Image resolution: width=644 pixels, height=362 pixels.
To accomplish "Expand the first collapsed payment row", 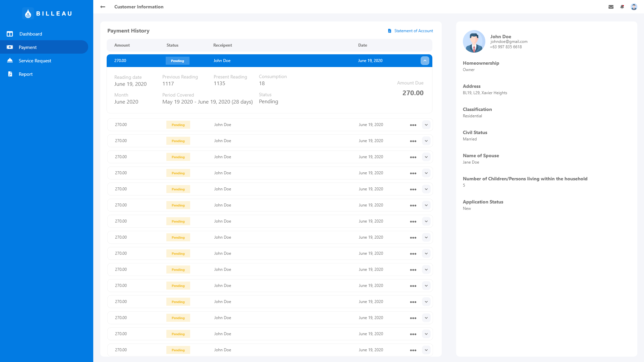I will point(426,125).
